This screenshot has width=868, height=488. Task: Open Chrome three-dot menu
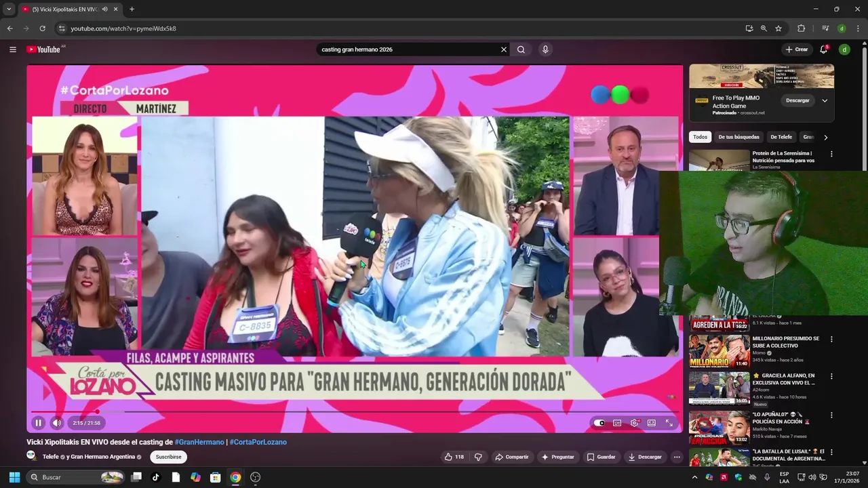click(x=859, y=28)
